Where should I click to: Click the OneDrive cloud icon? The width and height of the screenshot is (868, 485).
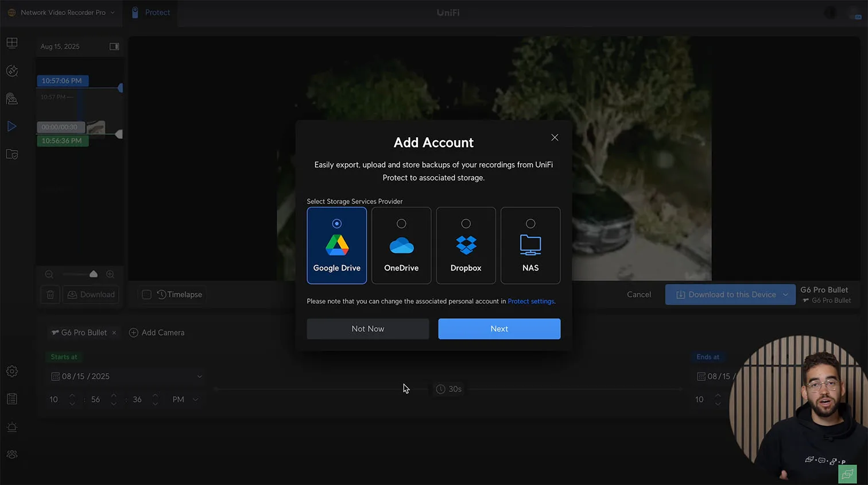click(401, 245)
